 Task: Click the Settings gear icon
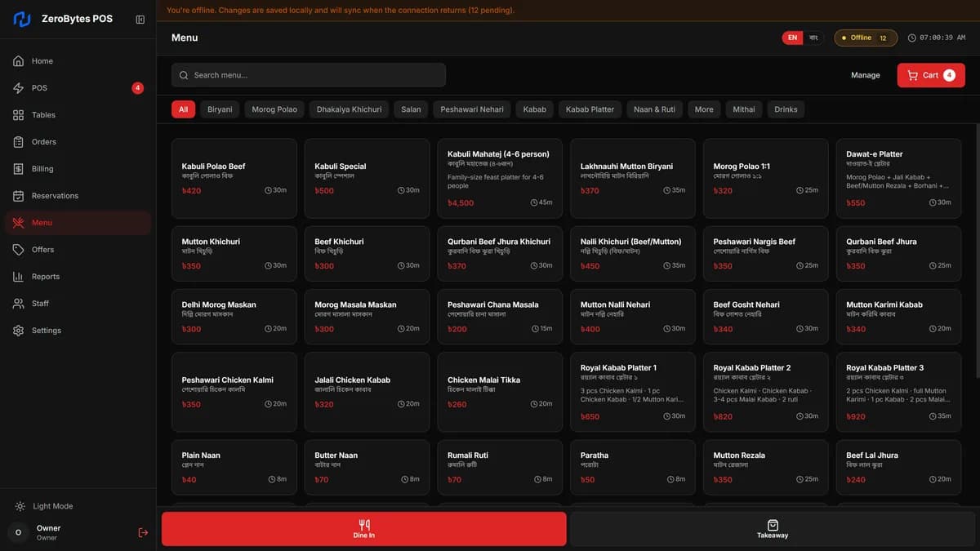(x=19, y=331)
